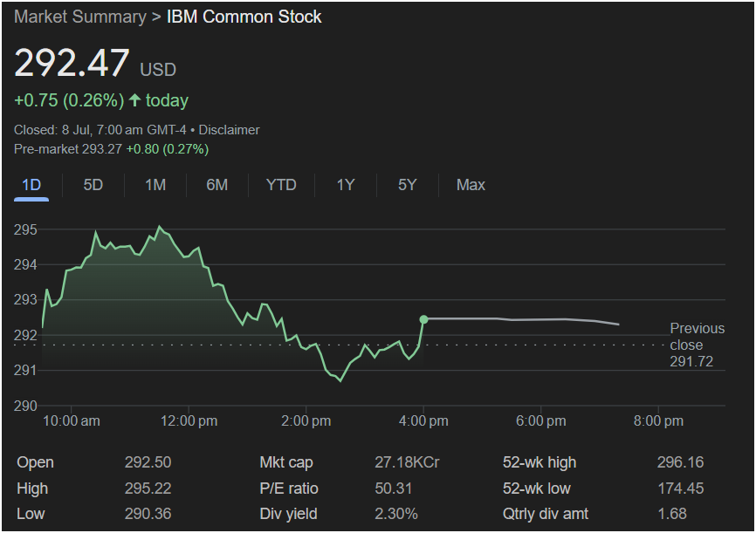Click the Closed: 8 Jul timestamp text

tap(100, 130)
